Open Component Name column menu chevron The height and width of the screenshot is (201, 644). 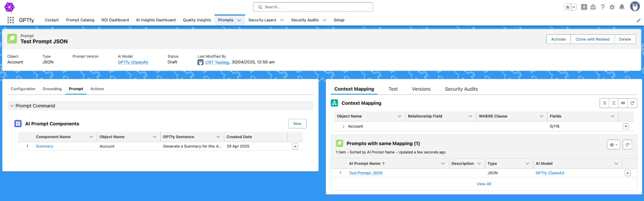(91, 137)
